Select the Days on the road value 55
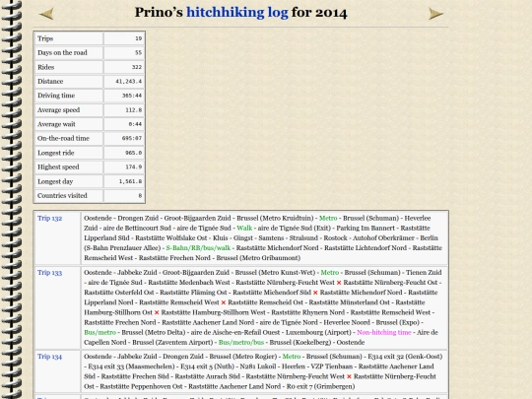Image resolution: width=532 pixels, height=399 pixels. pyautogui.click(x=139, y=52)
